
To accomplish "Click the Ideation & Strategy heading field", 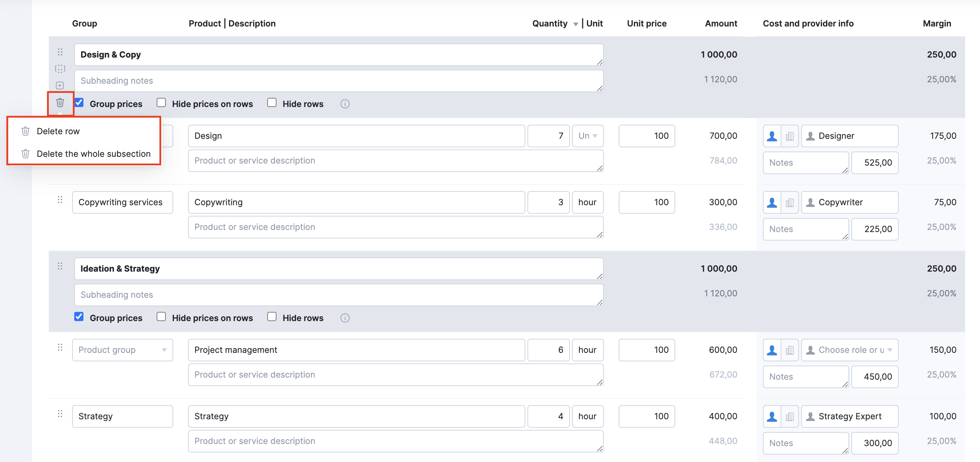I will pyautogui.click(x=339, y=269).
